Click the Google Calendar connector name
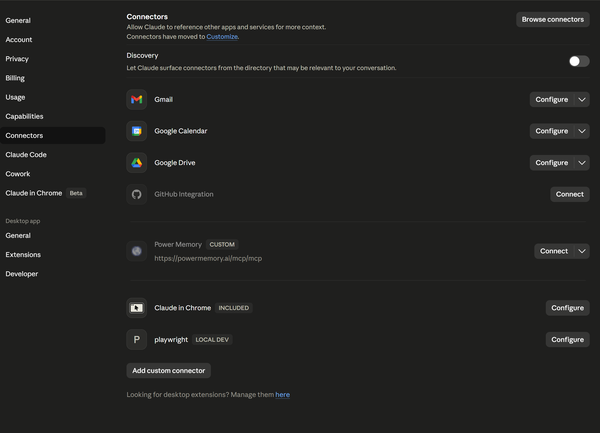The height and width of the screenshot is (433, 600). [x=181, y=131]
